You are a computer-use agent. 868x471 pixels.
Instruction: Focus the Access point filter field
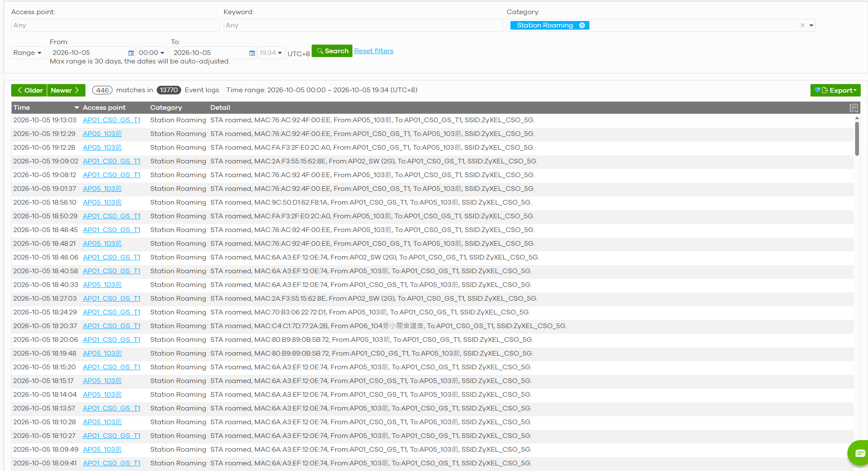tap(115, 25)
